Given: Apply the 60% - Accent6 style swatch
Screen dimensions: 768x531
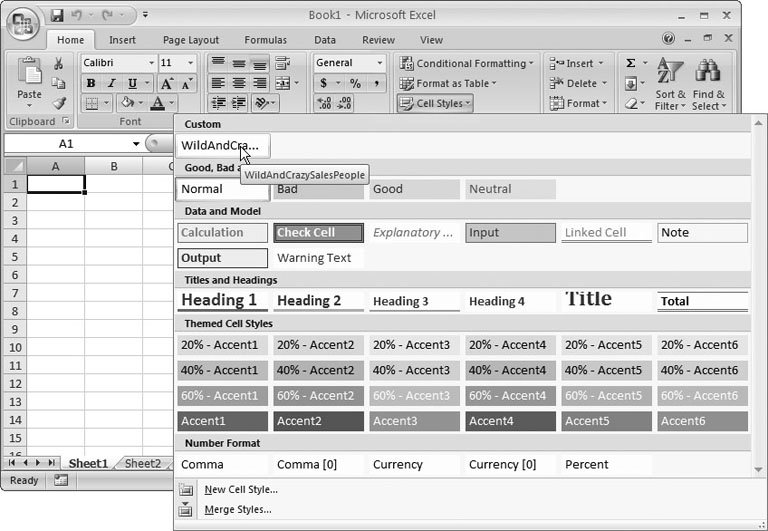Looking at the screenshot, I should 702,395.
